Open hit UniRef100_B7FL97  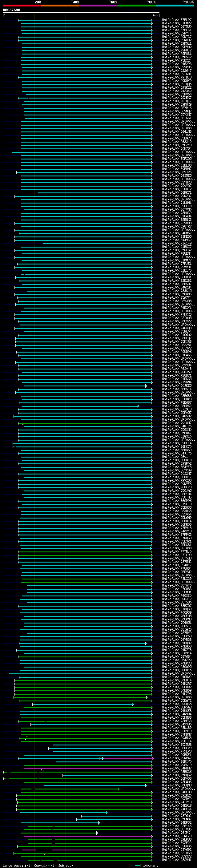[177, 20]
